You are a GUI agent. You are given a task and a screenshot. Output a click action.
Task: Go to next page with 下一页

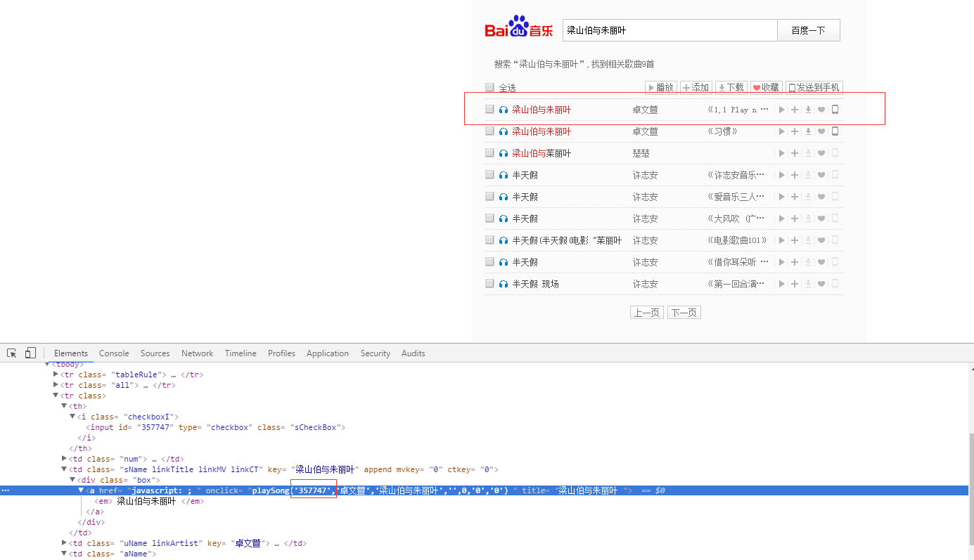click(x=684, y=313)
